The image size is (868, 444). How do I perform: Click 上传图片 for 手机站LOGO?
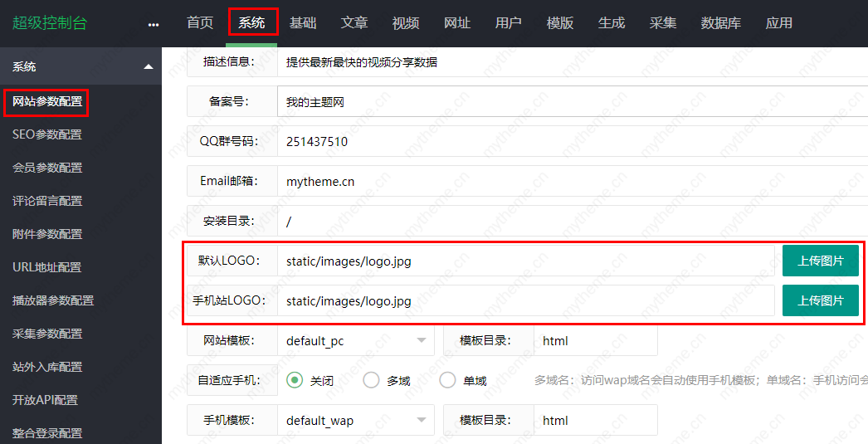tap(820, 300)
